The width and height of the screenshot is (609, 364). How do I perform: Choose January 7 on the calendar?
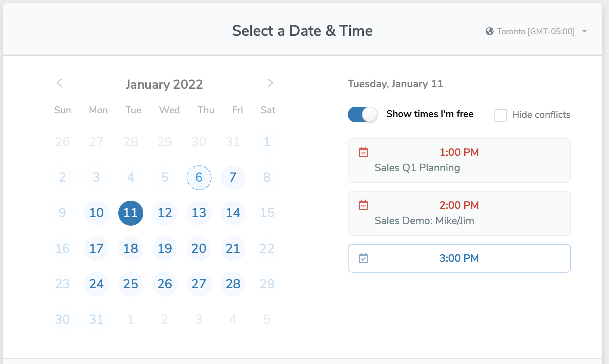[x=233, y=178]
